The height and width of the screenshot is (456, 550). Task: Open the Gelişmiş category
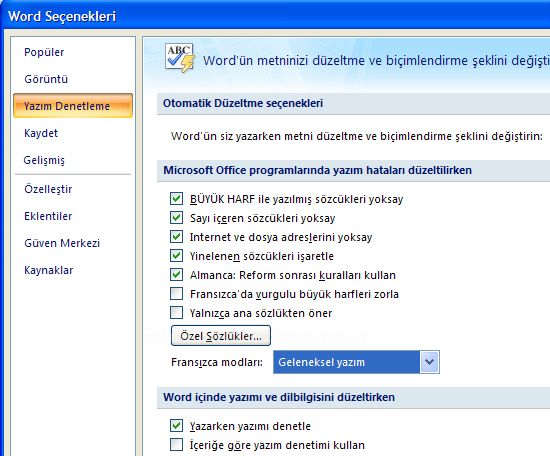[44, 160]
